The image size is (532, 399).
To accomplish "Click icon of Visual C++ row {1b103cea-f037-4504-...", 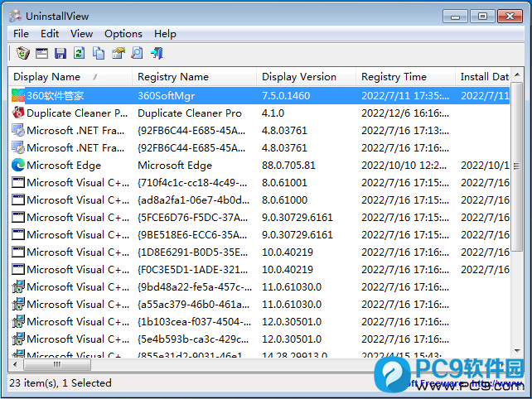I will click(x=18, y=321).
